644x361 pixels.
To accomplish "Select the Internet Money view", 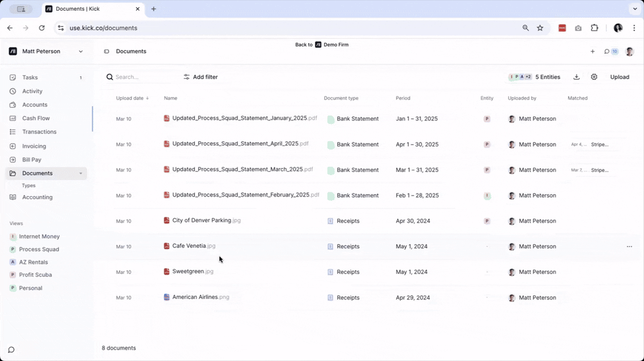I will tap(39, 236).
